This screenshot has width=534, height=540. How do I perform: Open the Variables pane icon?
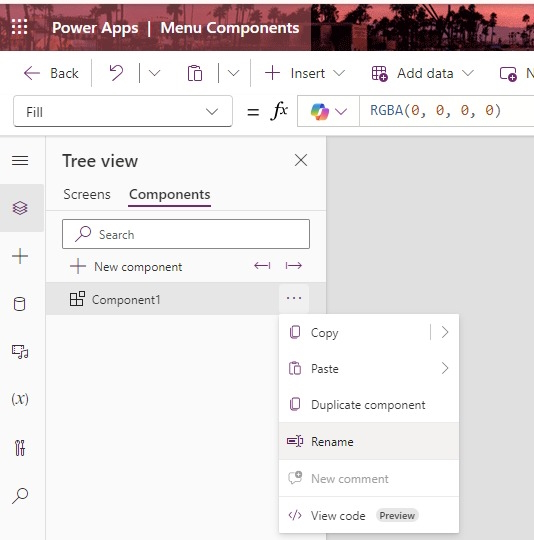point(20,399)
